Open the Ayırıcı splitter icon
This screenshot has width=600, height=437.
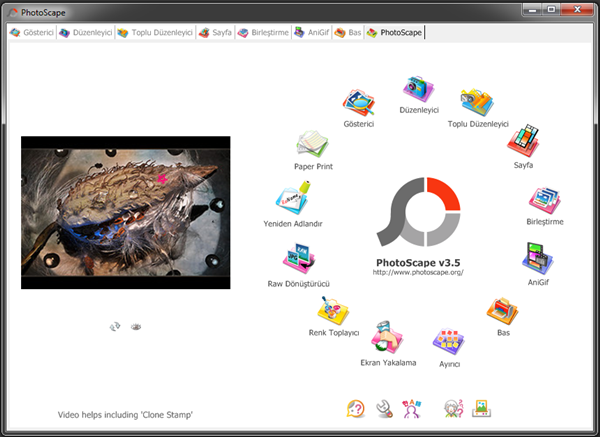pyautogui.click(x=449, y=343)
